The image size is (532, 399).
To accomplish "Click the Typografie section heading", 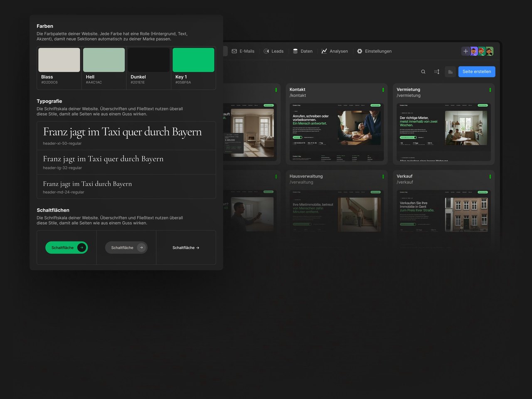I will tap(49, 101).
